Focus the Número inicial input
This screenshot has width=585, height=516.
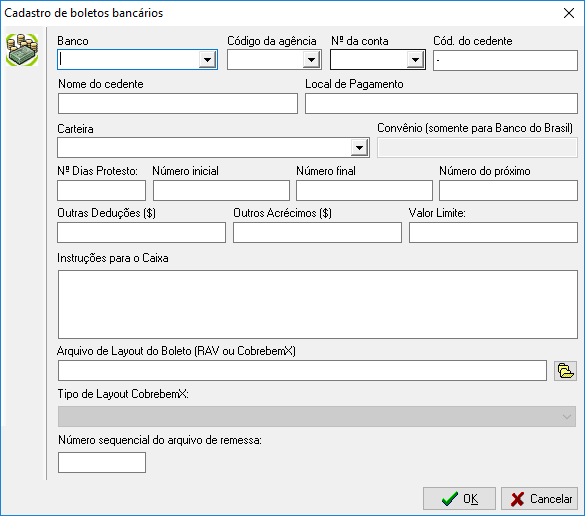pyautogui.click(x=221, y=191)
